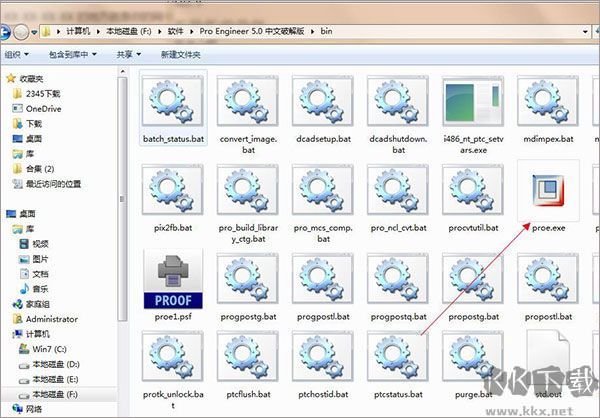Select the convert_image.bat file icon
The height and width of the screenshot is (418, 600).
[248, 101]
